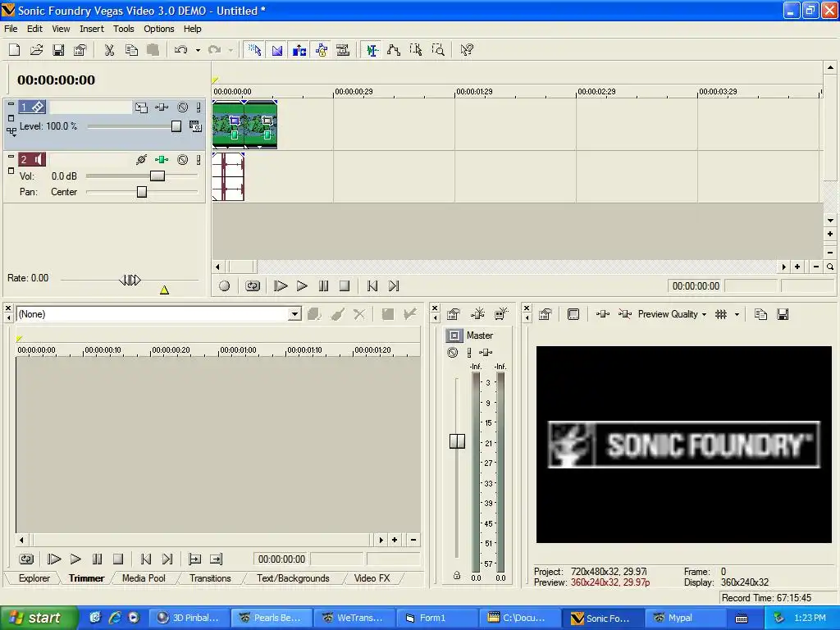The image size is (840, 630).
Task: Click Copy Snapshot to Clipboard in preview
Action: (760, 314)
